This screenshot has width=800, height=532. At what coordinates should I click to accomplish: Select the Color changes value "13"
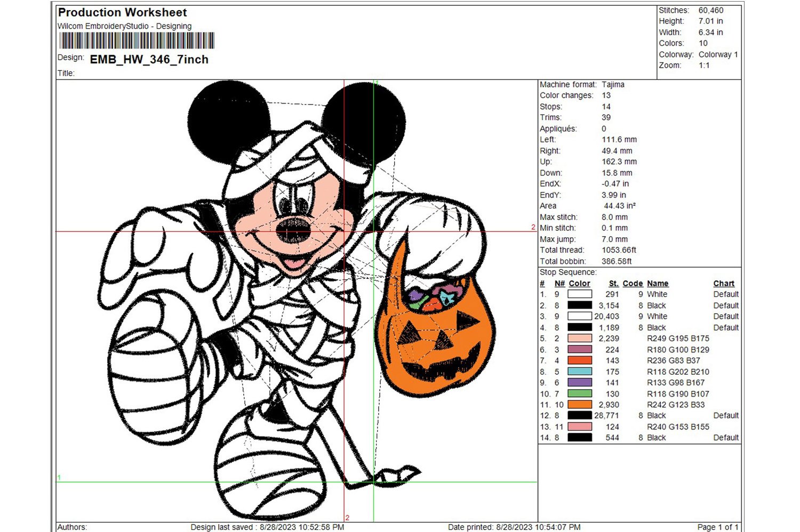pyautogui.click(x=606, y=95)
